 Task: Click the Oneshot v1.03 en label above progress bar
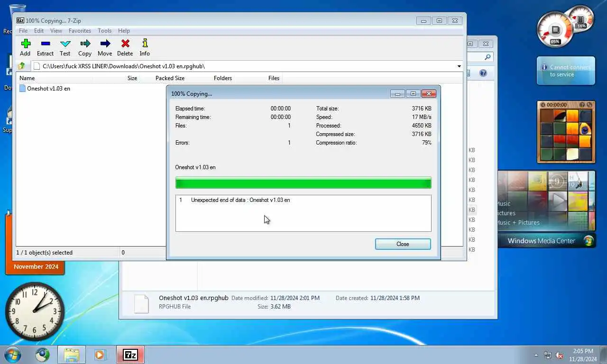pyautogui.click(x=195, y=167)
